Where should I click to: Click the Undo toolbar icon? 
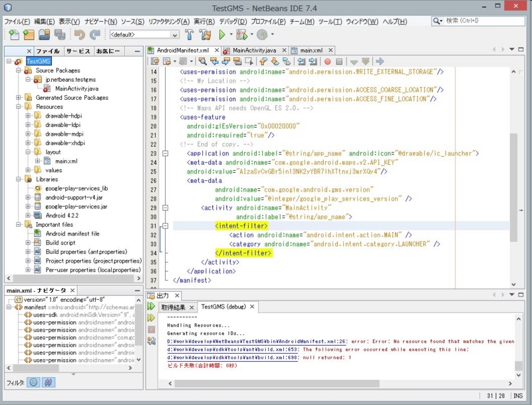tap(79, 35)
